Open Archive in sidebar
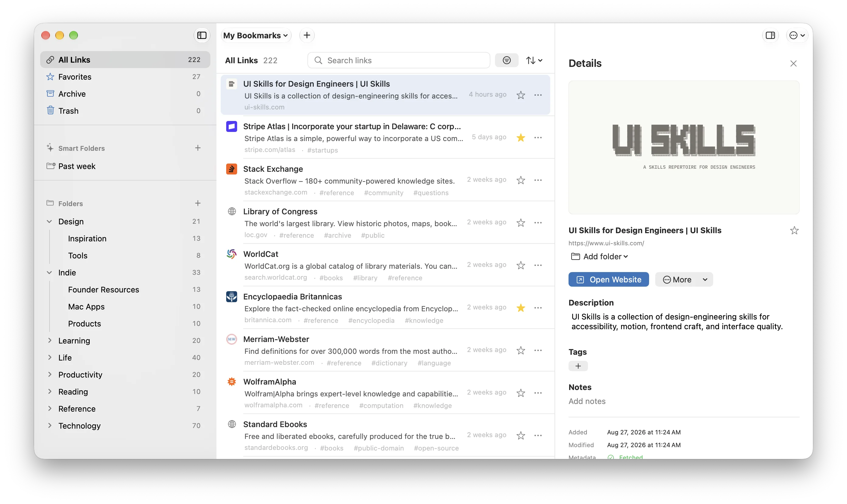Screen dimensions: 847x504 (125, 94)
